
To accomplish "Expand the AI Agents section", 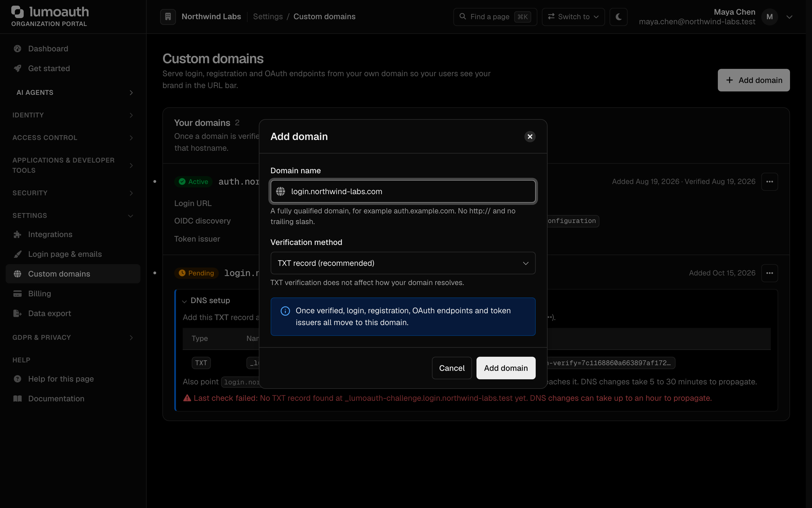I will (73, 92).
